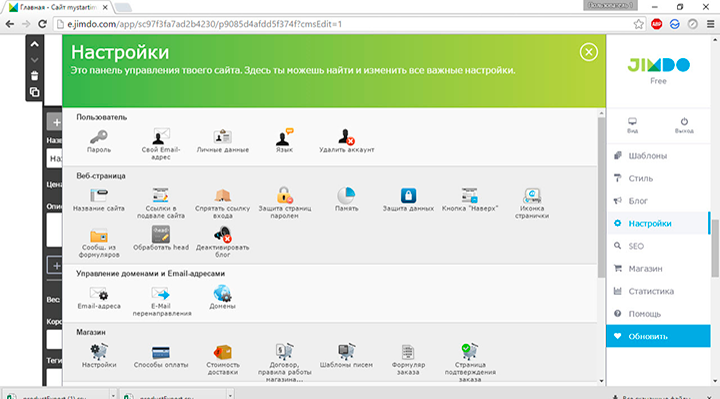The height and width of the screenshot is (399, 720).
Task: Open the Adblock Plus extension
Action: [x=657, y=24]
